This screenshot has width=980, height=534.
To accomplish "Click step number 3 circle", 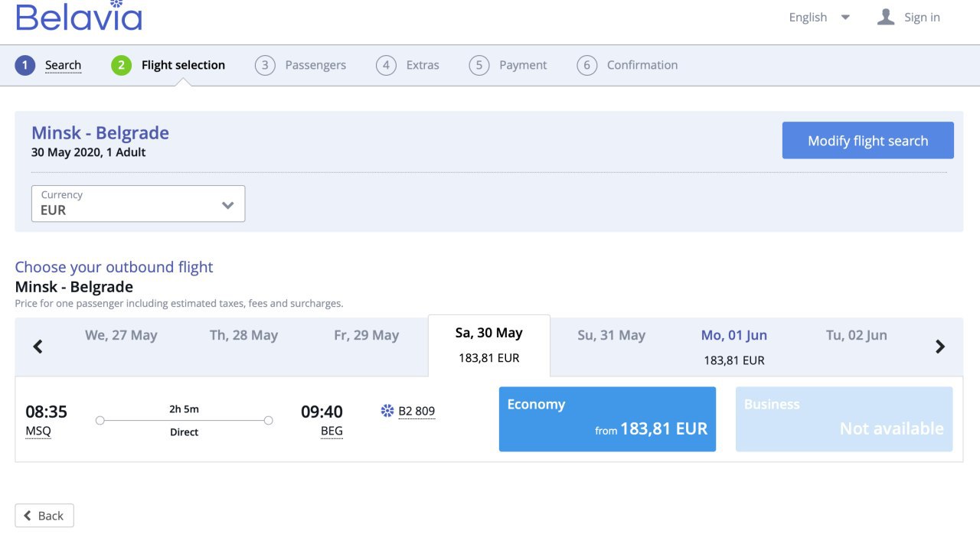I will [265, 65].
